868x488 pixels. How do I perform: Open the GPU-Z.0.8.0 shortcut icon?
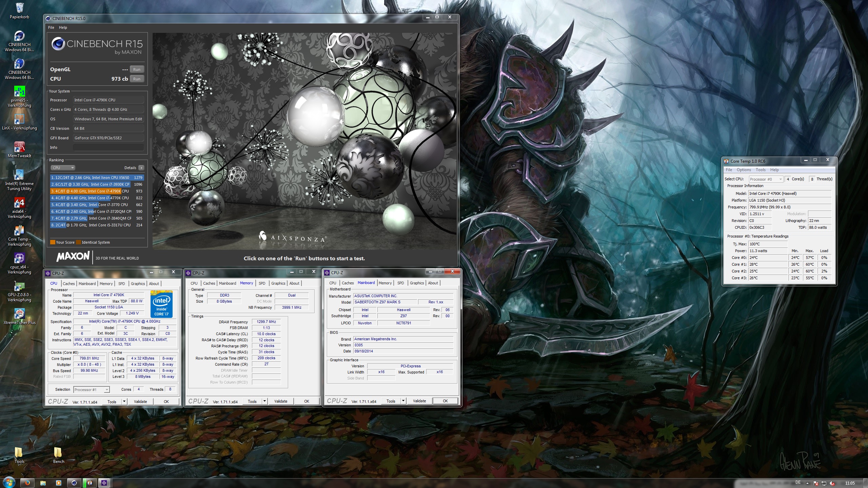click(19, 291)
